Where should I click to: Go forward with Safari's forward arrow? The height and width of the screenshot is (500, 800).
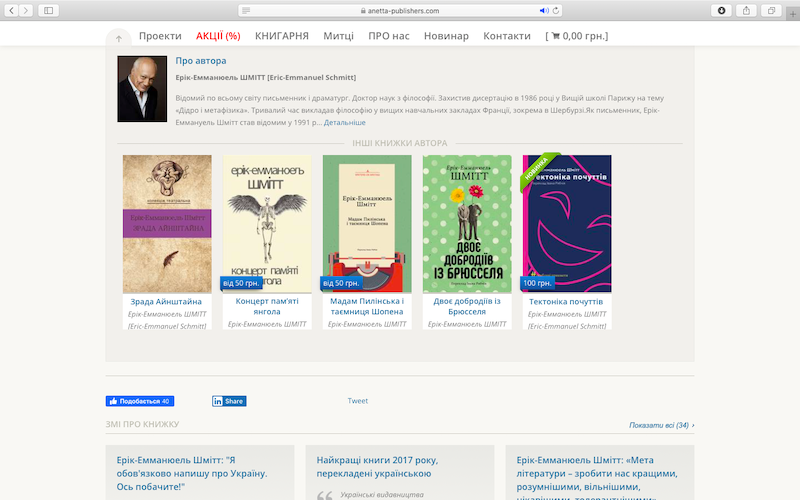pos(26,10)
